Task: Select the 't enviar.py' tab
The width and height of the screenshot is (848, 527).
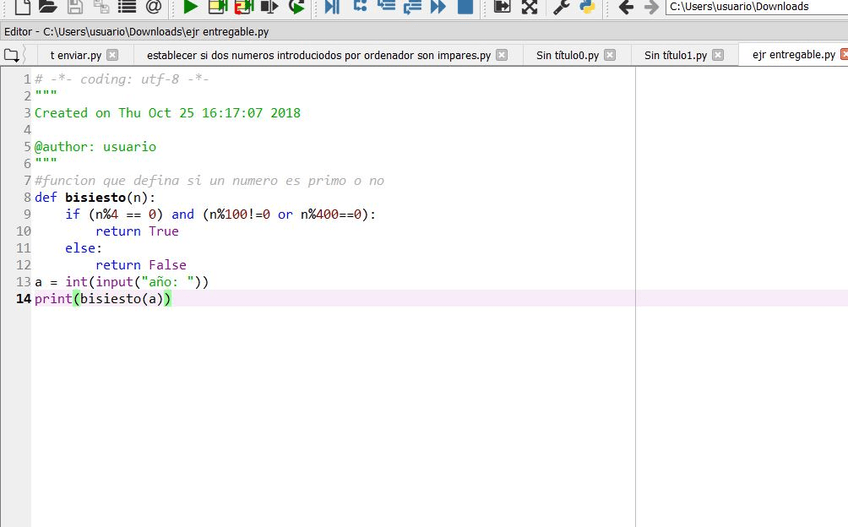Action: click(x=76, y=55)
